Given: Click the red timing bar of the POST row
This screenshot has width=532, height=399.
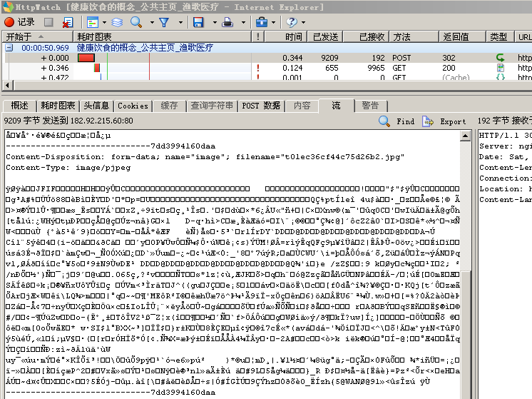Looking at the screenshot, I should tap(86, 58).
